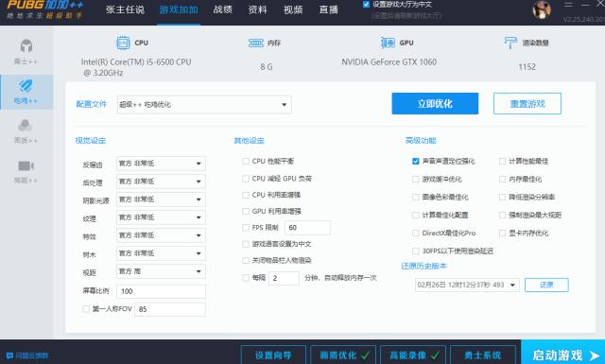Expand the 后处理 quality dropdown
Viewport: 605px width, 364px height.
[x=161, y=182]
